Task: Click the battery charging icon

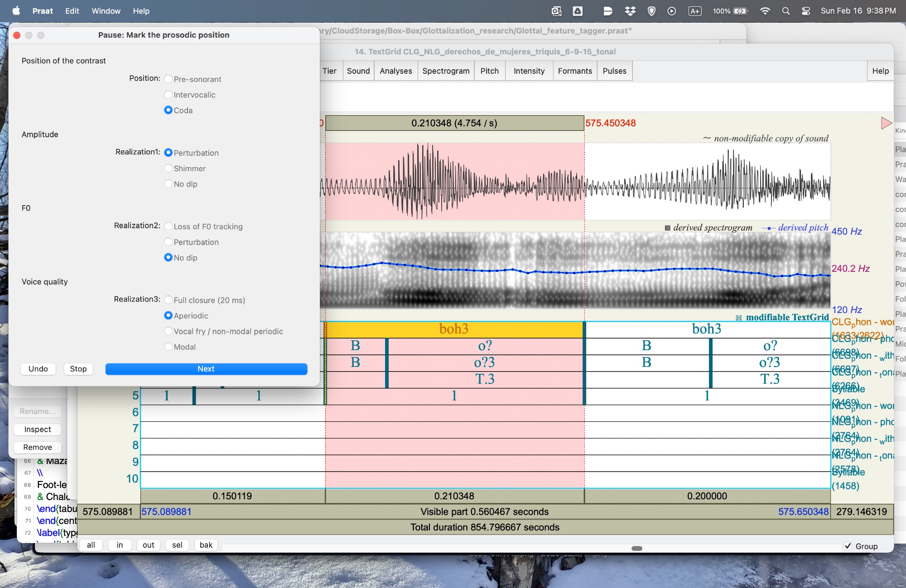Action: [740, 11]
